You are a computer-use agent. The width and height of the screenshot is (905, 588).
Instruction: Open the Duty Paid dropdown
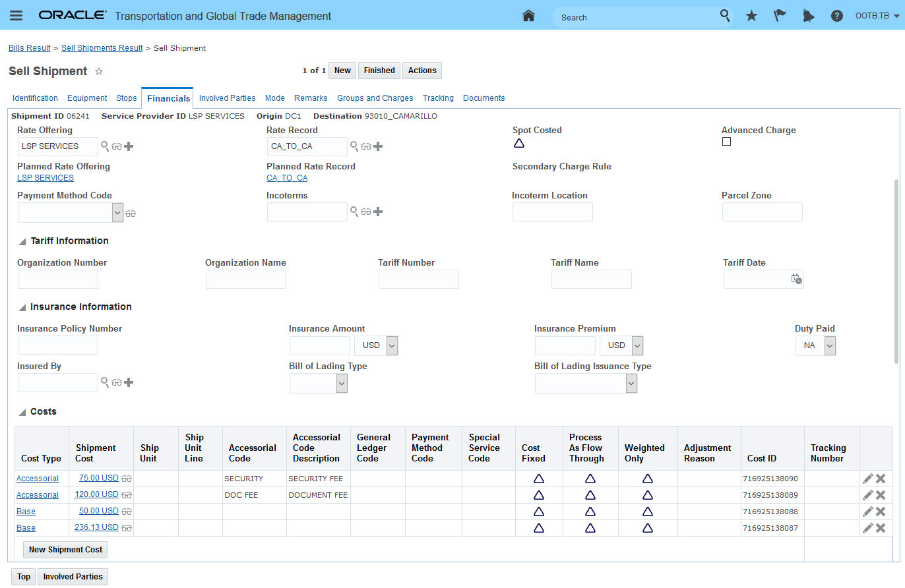pos(830,345)
